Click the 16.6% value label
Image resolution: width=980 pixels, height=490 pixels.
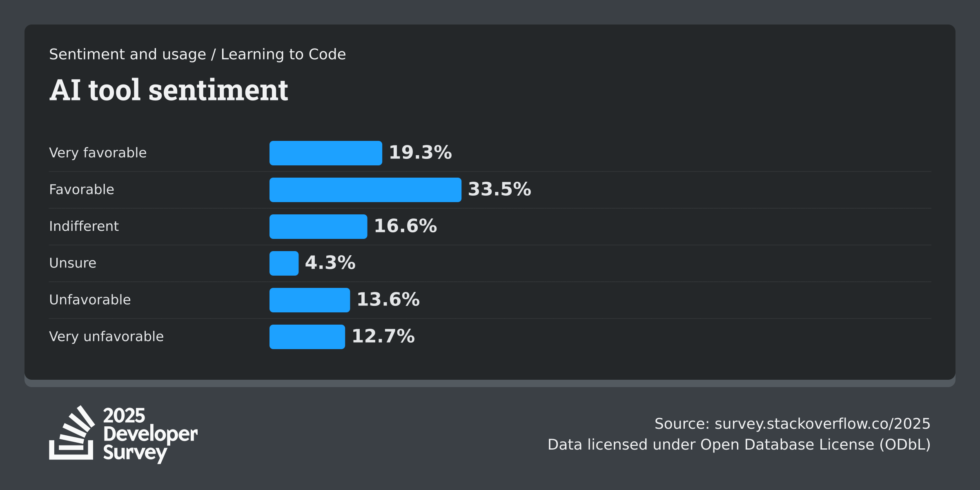coord(405,226)
